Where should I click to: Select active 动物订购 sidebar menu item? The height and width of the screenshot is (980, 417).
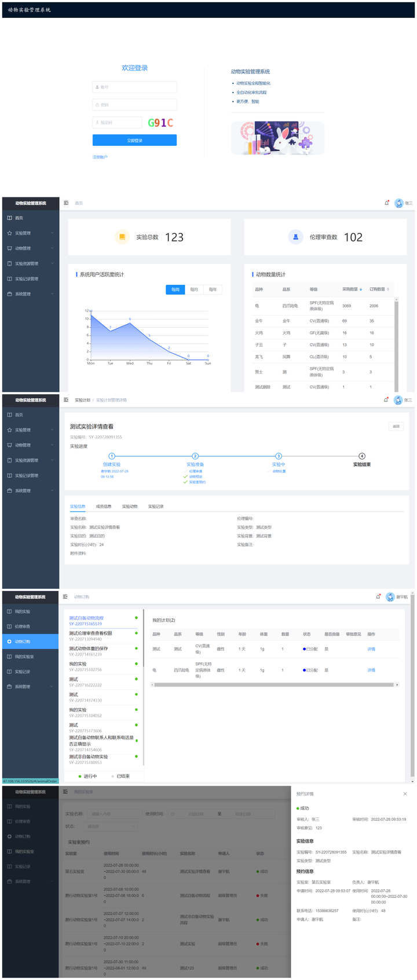coord(30,641)
